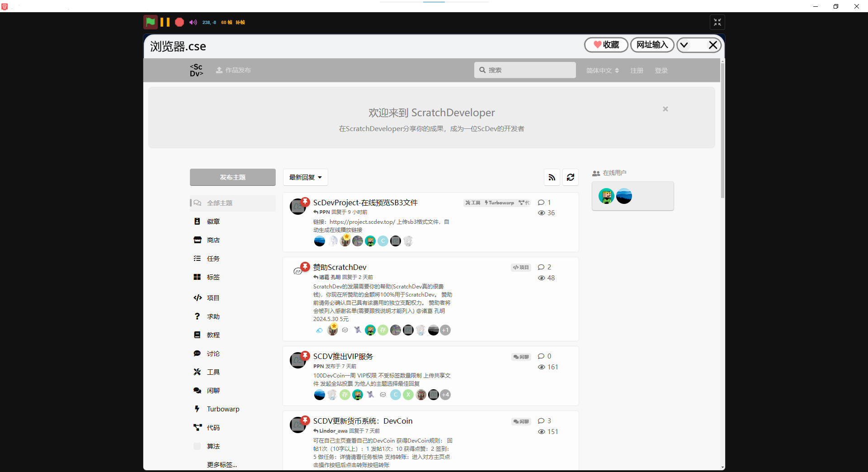This screenshot has height=472, width=868.
Task: Click 工具 tag on ScDevProject topic
Action: click(x=473, y=203)
